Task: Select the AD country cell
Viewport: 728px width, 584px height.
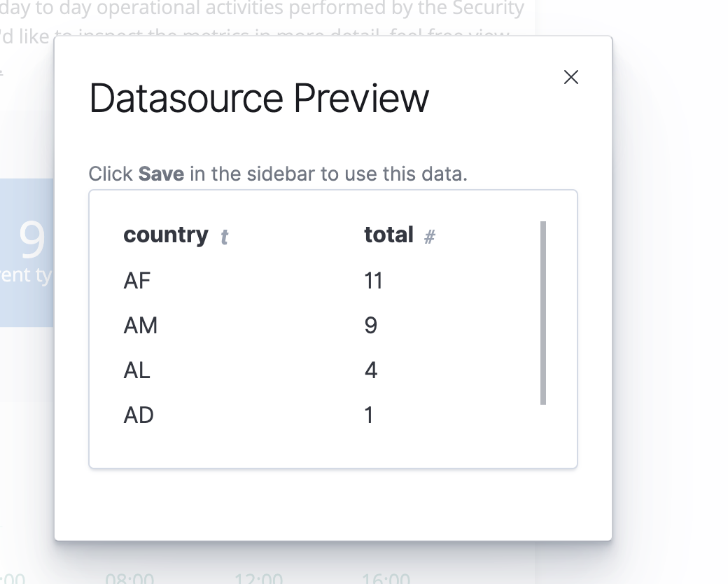Action: click(x=139, y=415)
